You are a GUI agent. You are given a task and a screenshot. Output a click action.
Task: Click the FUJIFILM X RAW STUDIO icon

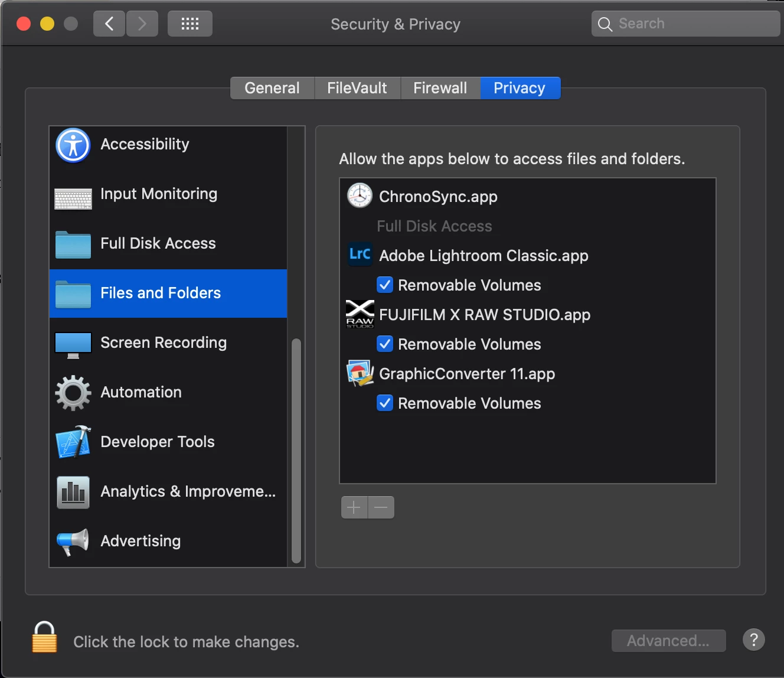tap(360, 314)
